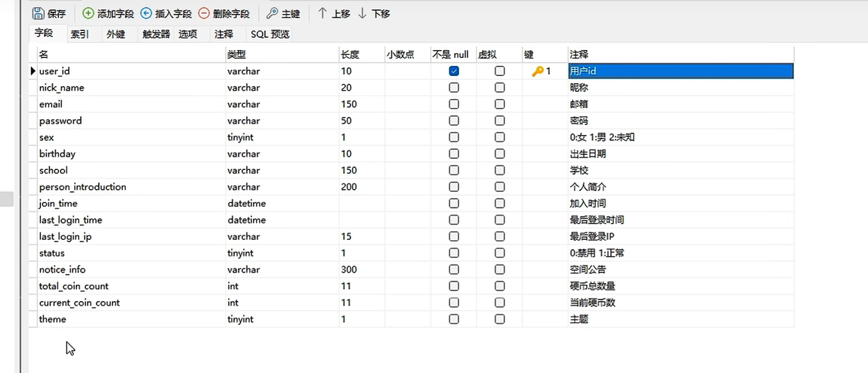Open the type cell of sex field
Image resolution: width=868 pixels, height=373 pixels.
[281, 137]
